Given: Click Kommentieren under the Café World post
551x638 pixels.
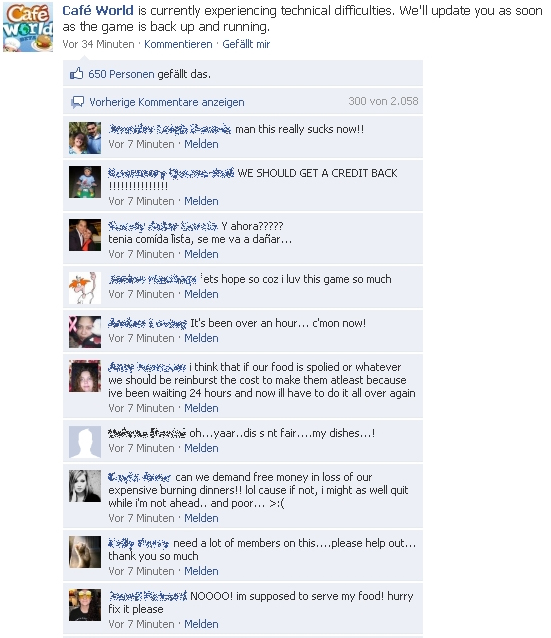Looking at the screenshot, I should point(178,44).
